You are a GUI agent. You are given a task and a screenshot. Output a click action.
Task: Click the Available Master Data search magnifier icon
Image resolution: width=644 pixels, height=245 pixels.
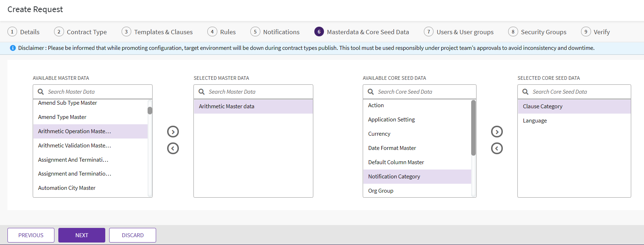click(41, 92)
